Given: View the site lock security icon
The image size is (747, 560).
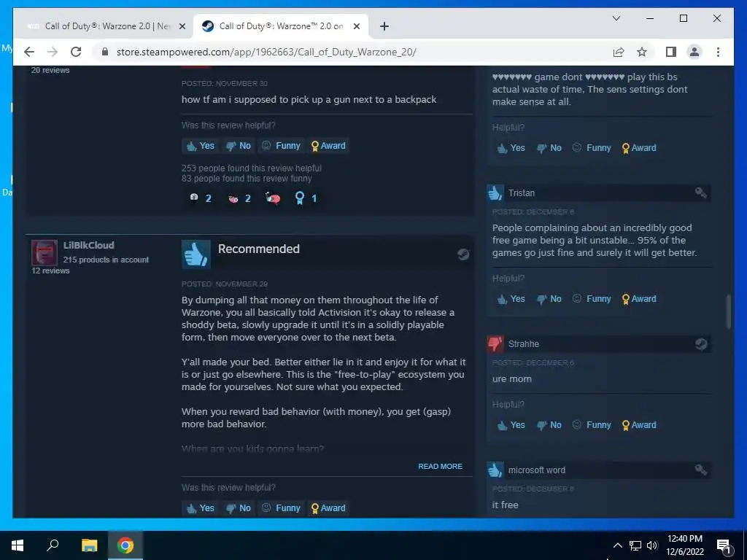Looking at the screenshot, I should pos(105,52).
